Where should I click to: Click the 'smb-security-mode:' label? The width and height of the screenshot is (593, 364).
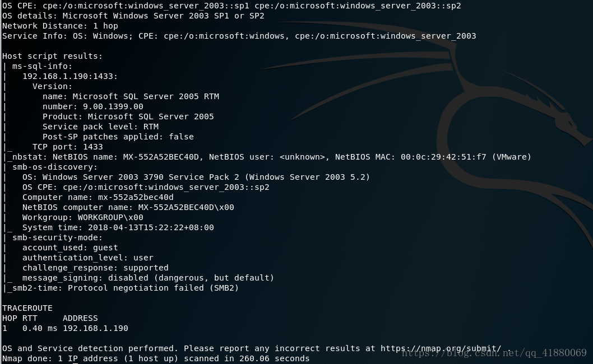pyautogui.click(x=58, y=237)
